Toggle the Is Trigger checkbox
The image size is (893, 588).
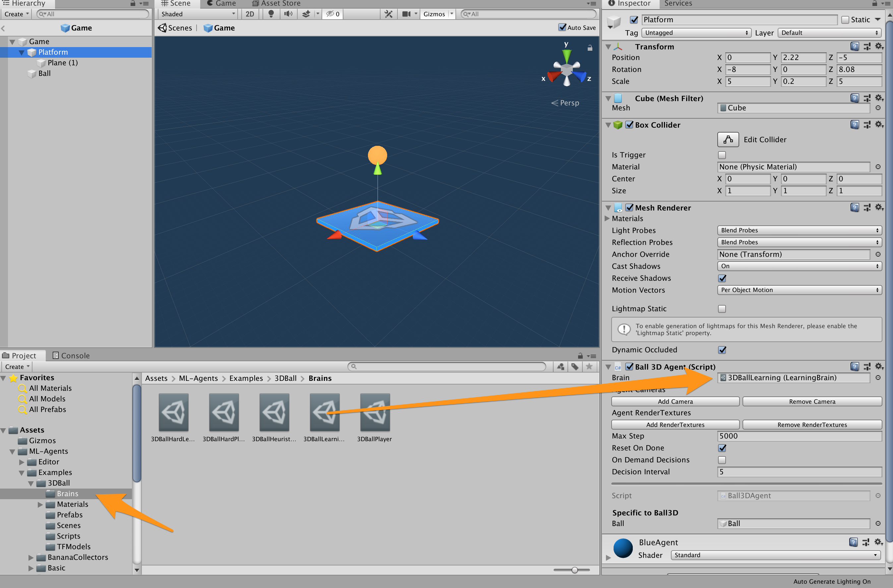coord(722,155)
